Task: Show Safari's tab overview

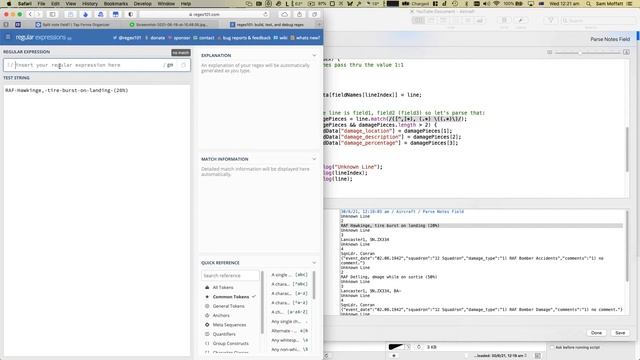Action: click(x=314, y=14)
